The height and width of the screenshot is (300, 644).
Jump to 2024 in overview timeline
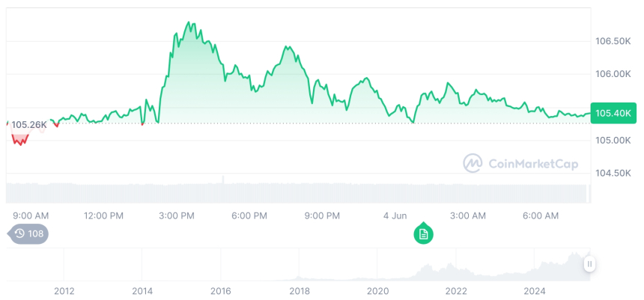[x=535, y=291]
